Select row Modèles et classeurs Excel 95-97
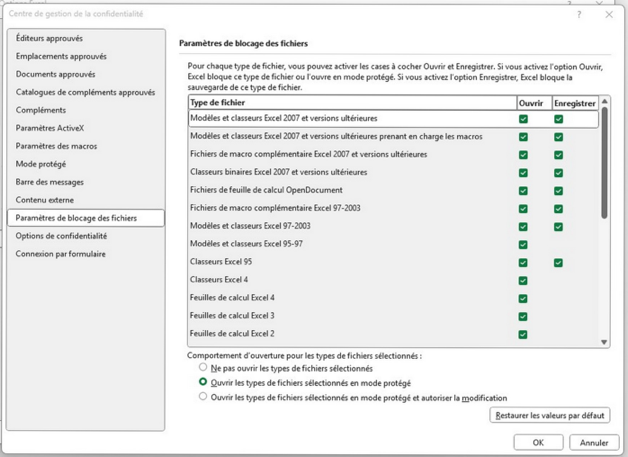This screenshot has height=457, width=628. [x=393, y=244]
